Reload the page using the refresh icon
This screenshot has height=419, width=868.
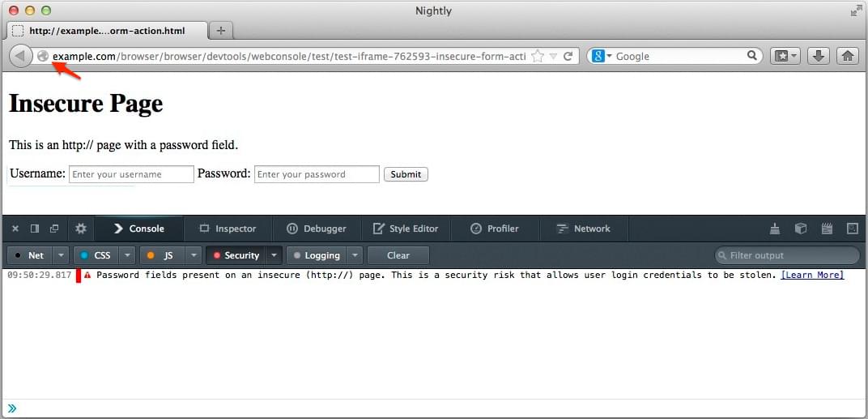(568, 57)
